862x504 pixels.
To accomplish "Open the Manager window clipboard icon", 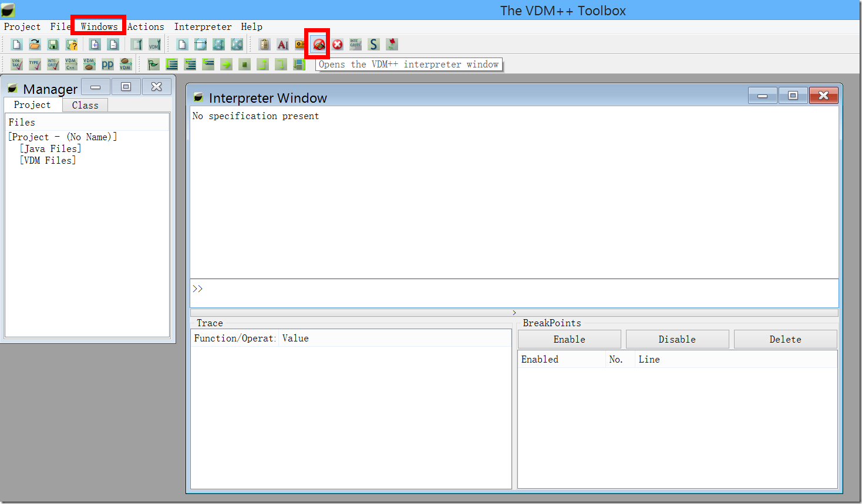I will [264, 44].
